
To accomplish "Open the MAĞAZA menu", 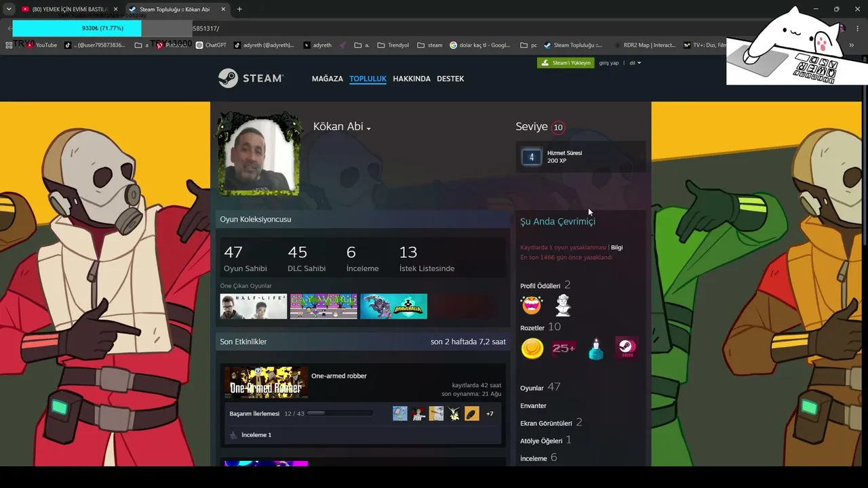I will [x=328, y=79].
